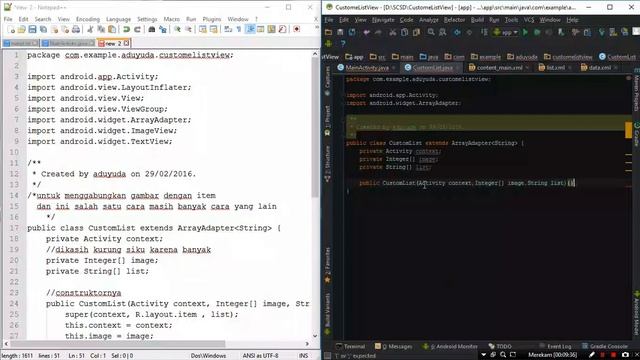Click the recorder camera screenshot icon
Screen dimensions: 640x360
pyautogui.click(x=625, y=356)
